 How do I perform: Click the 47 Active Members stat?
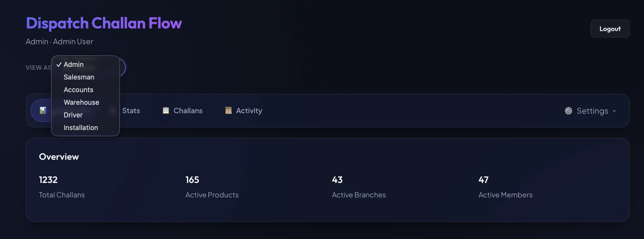[505, 187]
